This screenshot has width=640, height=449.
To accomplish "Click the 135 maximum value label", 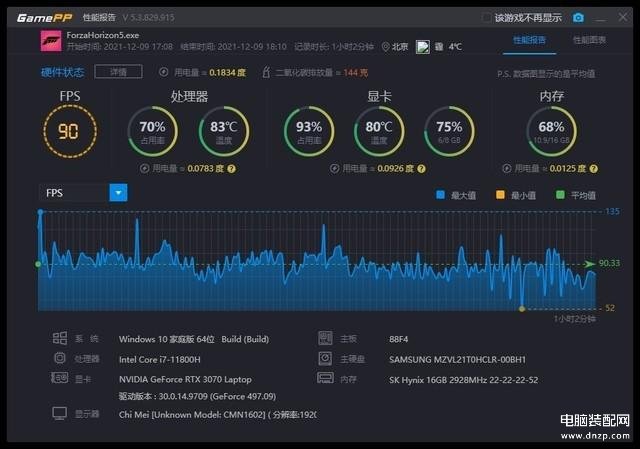I will 612,211.
